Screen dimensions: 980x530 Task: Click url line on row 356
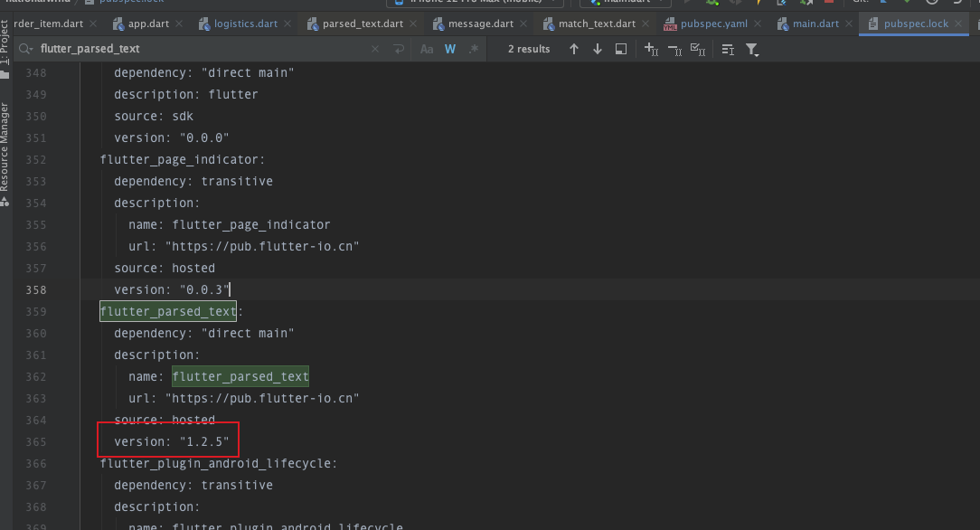click(x=244, y=246)
